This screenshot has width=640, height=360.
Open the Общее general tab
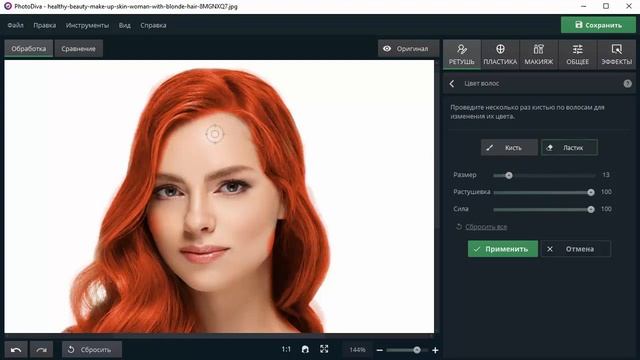click(x=577, y=54)
